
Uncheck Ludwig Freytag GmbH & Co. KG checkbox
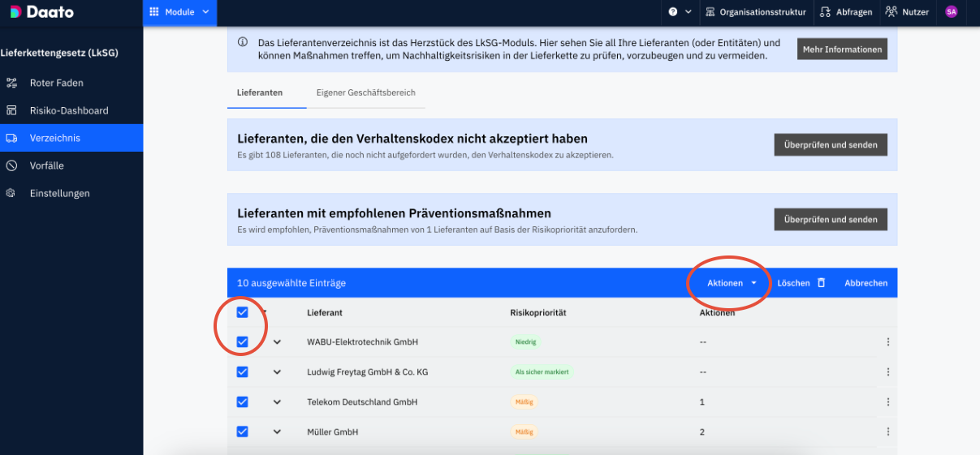[242, 371]
